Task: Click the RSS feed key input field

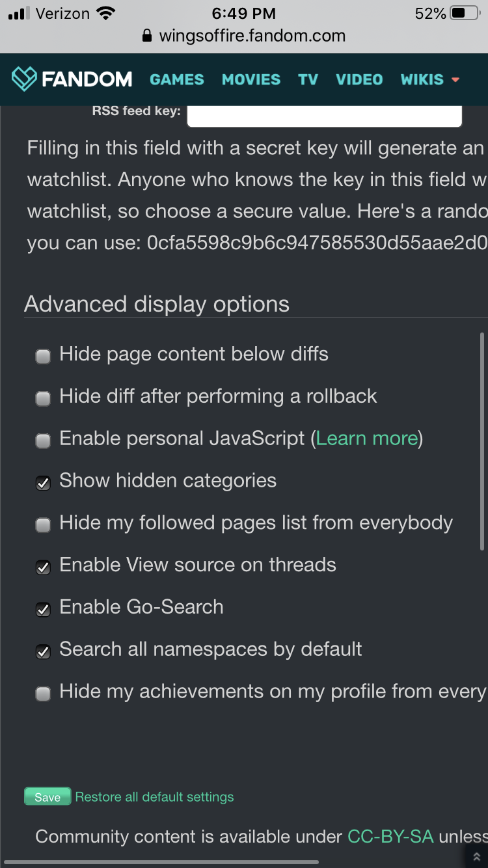Action: tap(324, 115)
